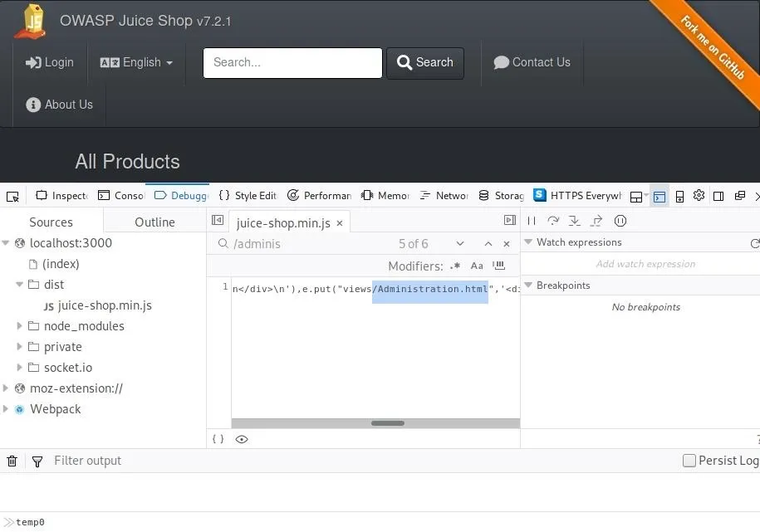The height and width of the screenshot is (532, 760).
Task: Collapse the Watch expressions section
Action: click(x=528, y=242)
